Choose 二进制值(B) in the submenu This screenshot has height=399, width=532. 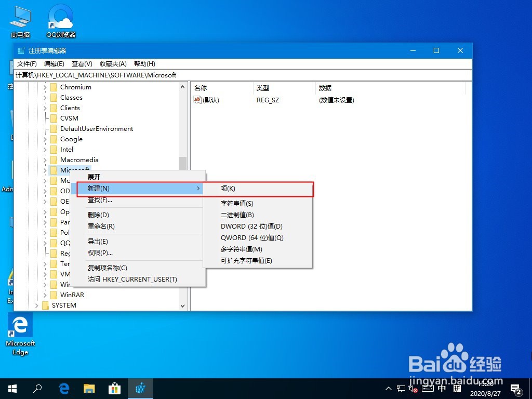click(258, 215)
